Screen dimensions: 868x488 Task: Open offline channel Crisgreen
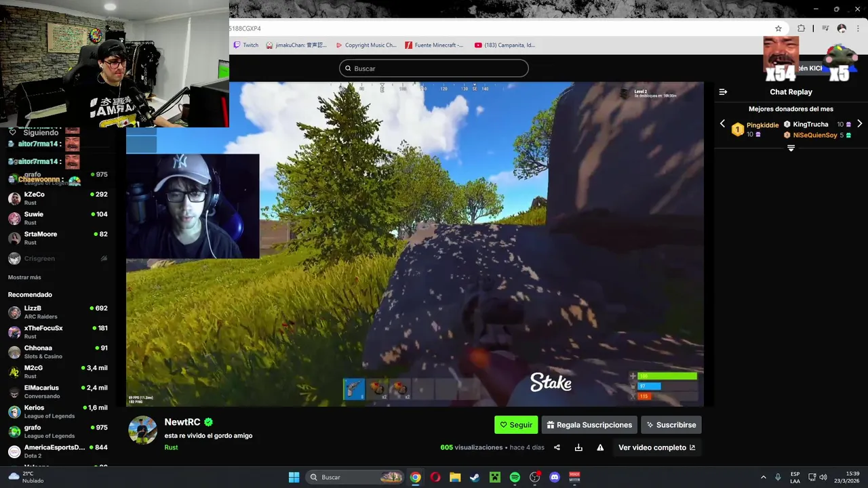[58, 258]
